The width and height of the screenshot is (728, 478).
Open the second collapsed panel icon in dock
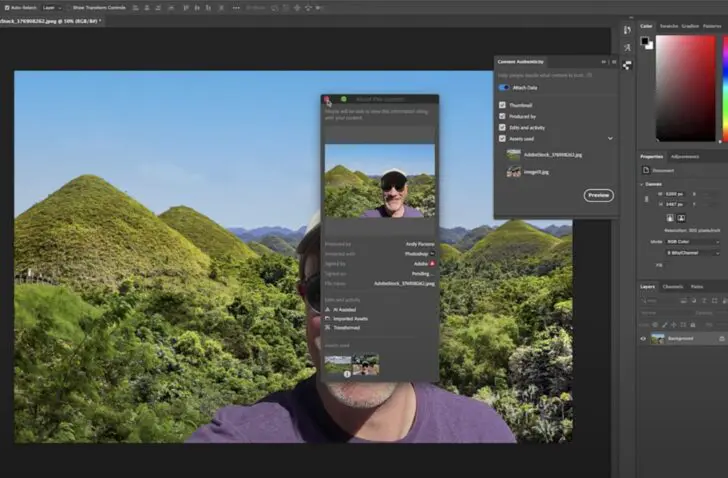click(x=627, y=48)
